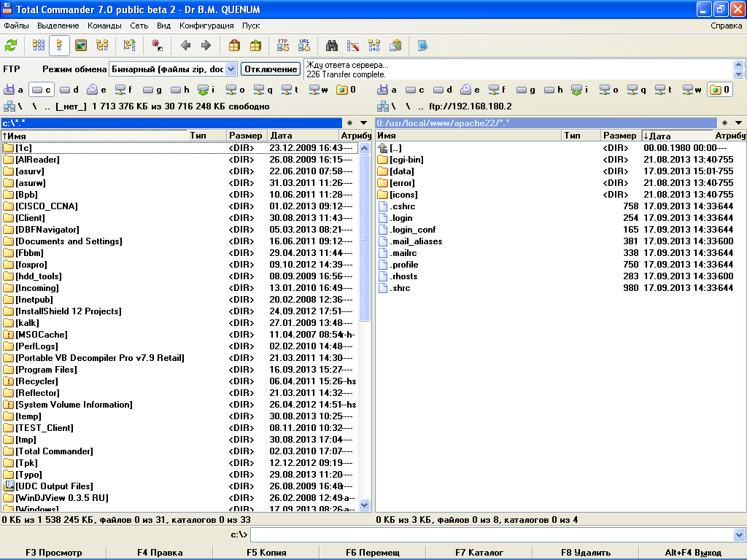Select floppy drive a in left panel
The image size is (747, 560).
coord(13,90)
